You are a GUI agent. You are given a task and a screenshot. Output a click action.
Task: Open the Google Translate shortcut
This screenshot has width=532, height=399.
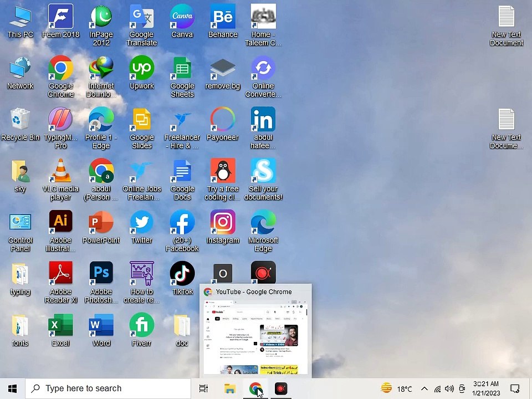141,26
